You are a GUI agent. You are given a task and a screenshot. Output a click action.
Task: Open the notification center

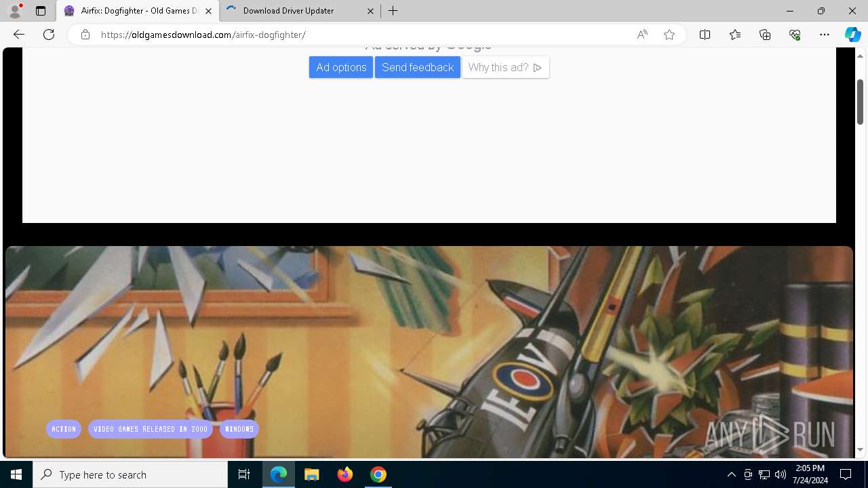[x=846, y=474]
